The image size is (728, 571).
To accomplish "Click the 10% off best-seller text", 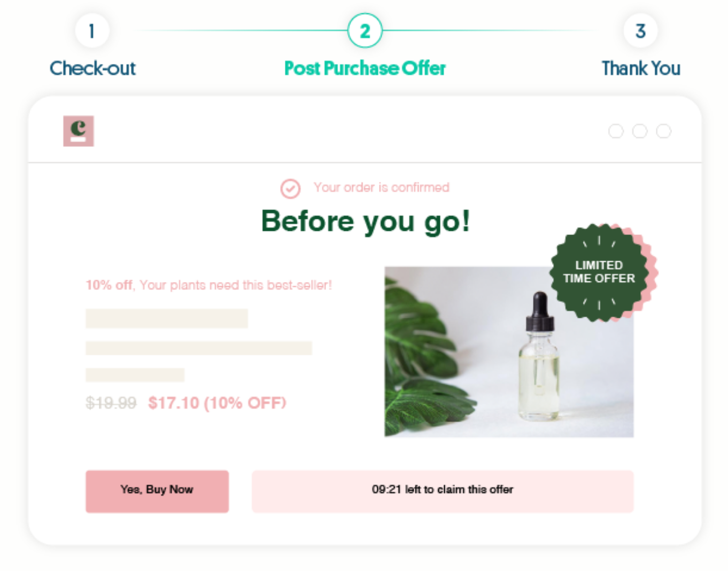I will [x=209, y=285].
